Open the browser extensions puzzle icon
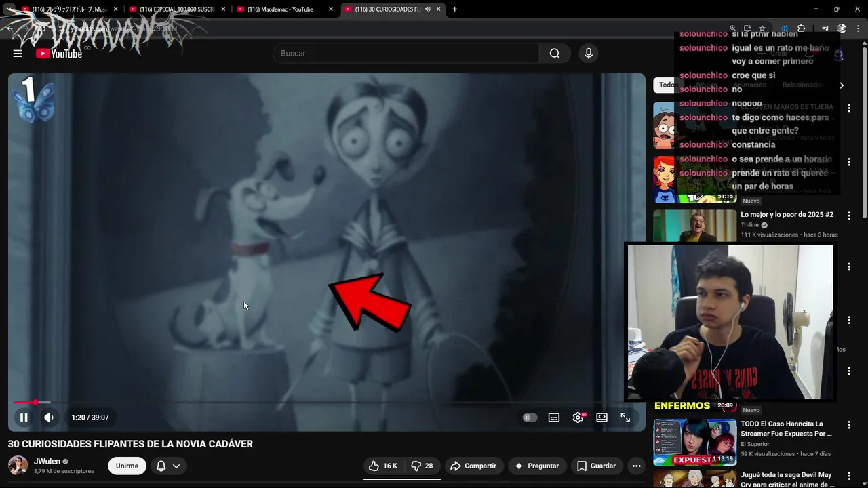 pyautogui.click(x=802, y=28)
